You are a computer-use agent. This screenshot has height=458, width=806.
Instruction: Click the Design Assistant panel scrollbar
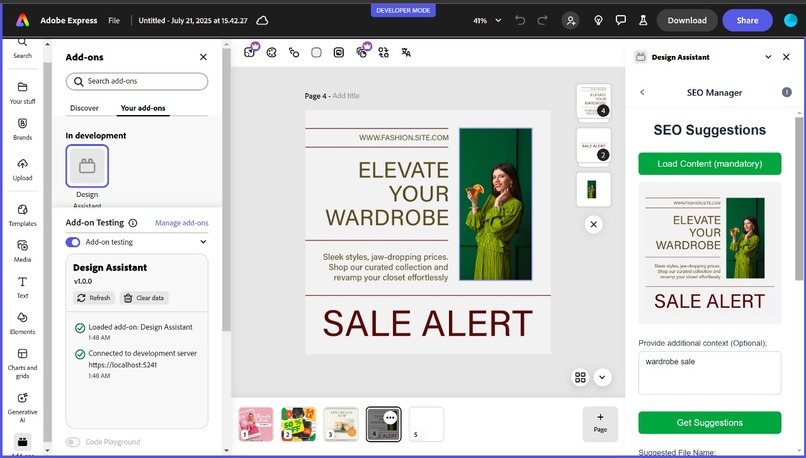pos(799,198)
